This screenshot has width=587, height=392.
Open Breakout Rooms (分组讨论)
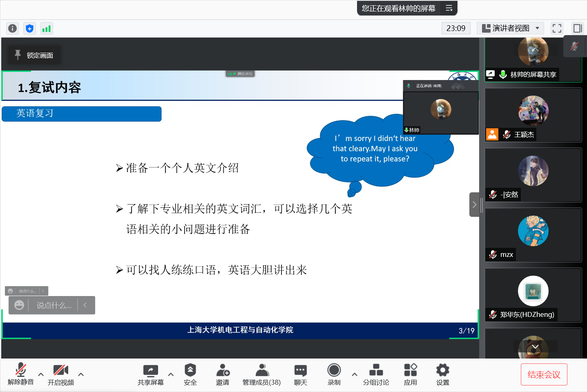tap(376, 374)
